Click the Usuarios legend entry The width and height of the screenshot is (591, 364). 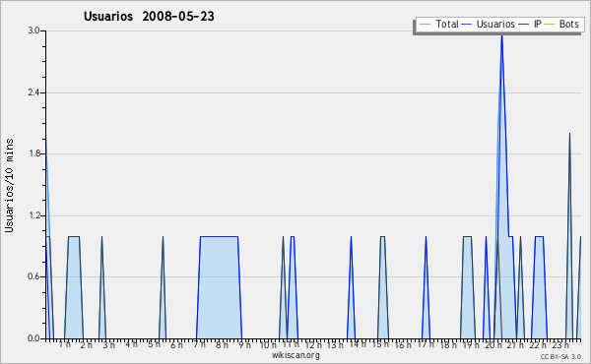click(x=489, y=24)
